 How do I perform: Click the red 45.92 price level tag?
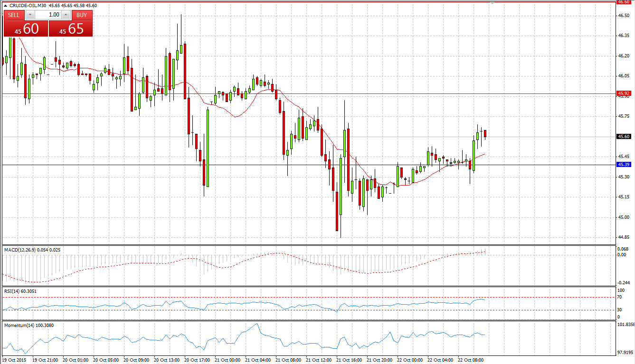tap(623, 93)
